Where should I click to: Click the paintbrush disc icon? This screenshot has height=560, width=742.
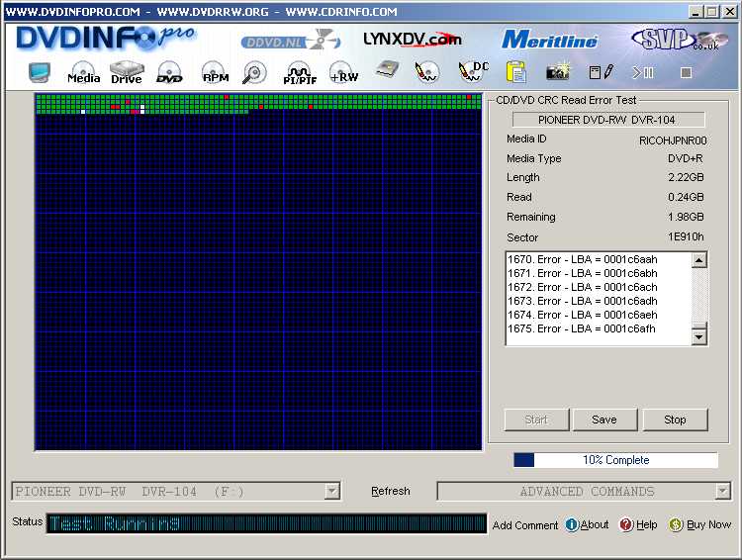(x=426, y=73)
